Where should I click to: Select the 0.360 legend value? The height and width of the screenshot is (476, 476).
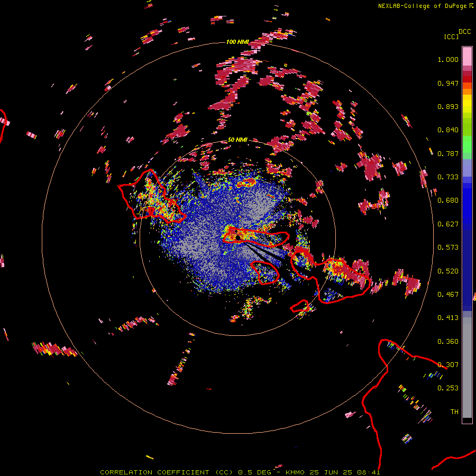pyautogui.click(x=448, y=342)
